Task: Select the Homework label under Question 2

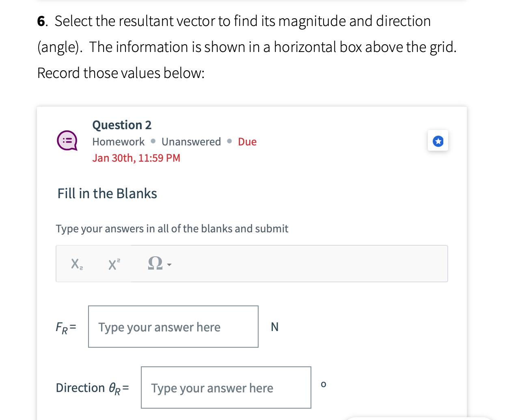Action: (x=119, y=142)
